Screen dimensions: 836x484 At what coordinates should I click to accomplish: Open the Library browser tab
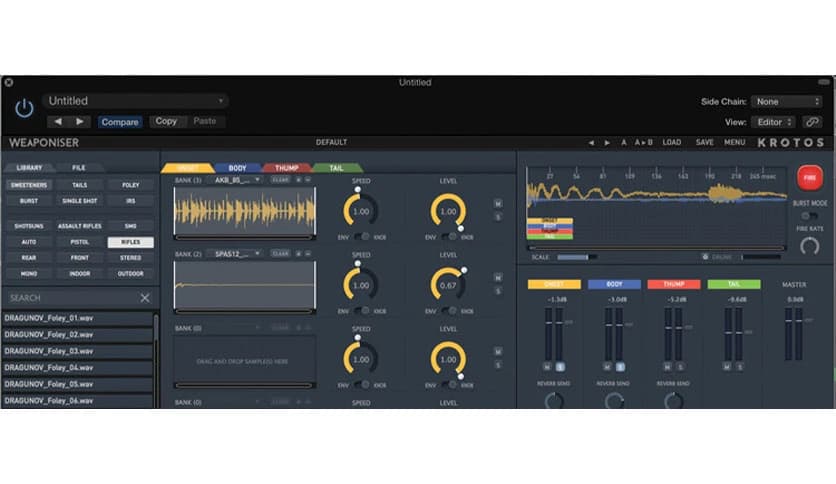click(x=29, y=167)
